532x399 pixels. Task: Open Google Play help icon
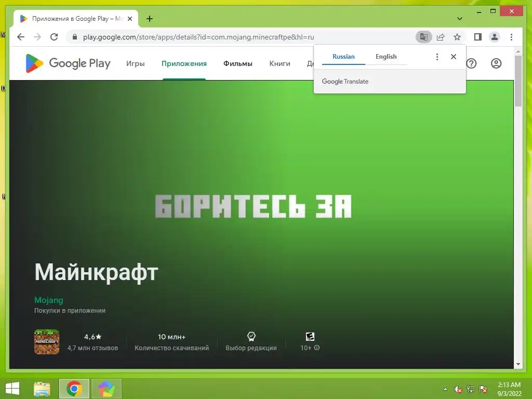pos(471,63)
